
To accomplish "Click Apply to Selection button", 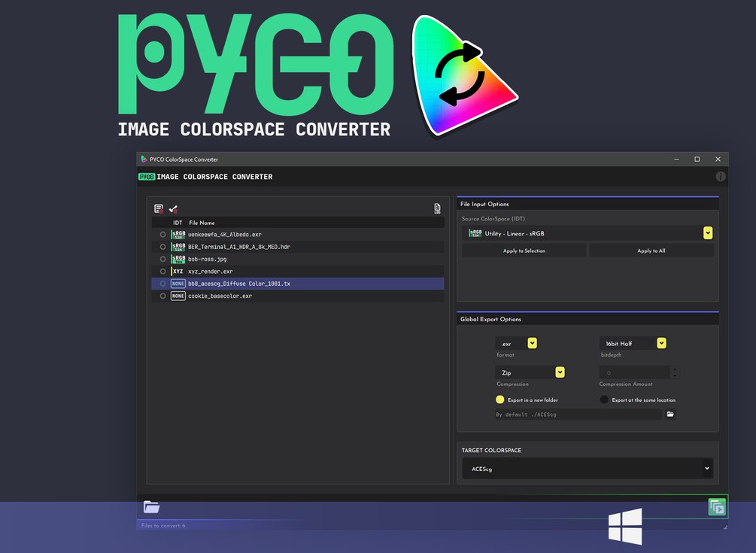I will [524, 251].
